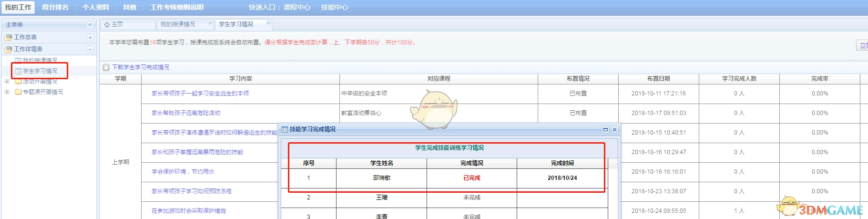This screenshot has width=868, height=219.
Task: Switch to the 我的授课情况 tab
Action: pos(178,24)
